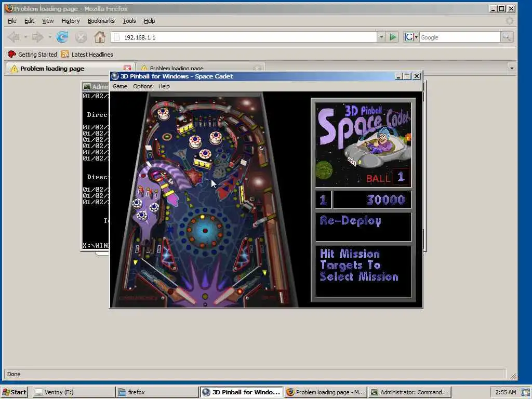Click the Hit Mission Targets message panel

(363, 271)
